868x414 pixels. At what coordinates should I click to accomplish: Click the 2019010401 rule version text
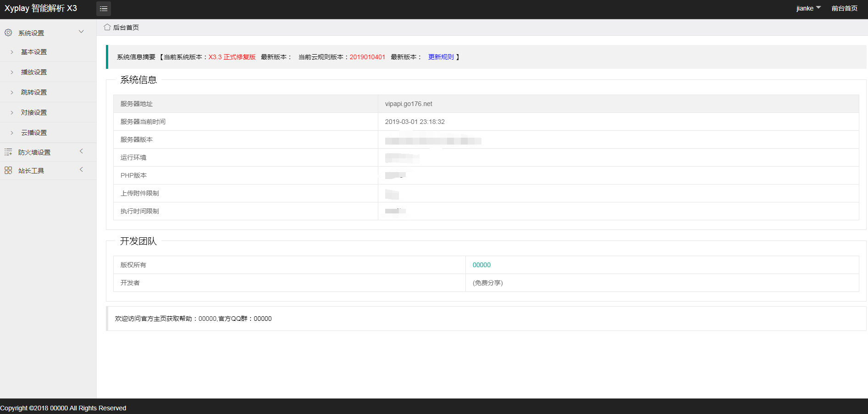click(x=367, y=57)
